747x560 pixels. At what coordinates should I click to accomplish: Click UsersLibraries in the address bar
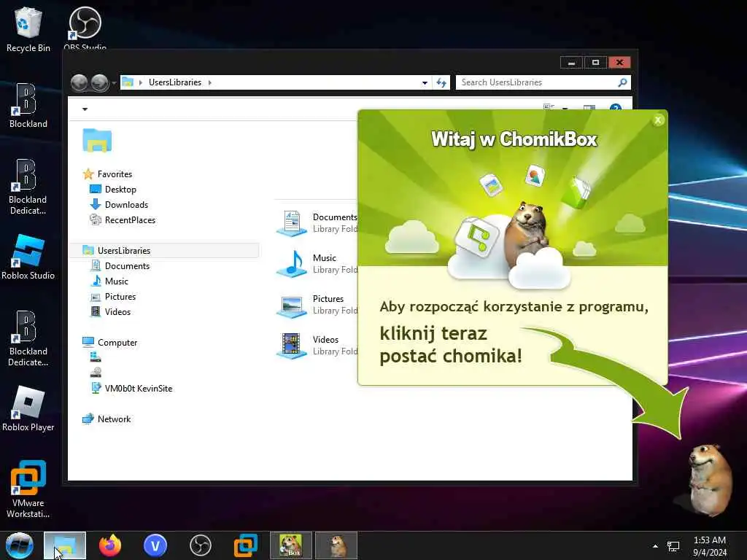point(175,82)
